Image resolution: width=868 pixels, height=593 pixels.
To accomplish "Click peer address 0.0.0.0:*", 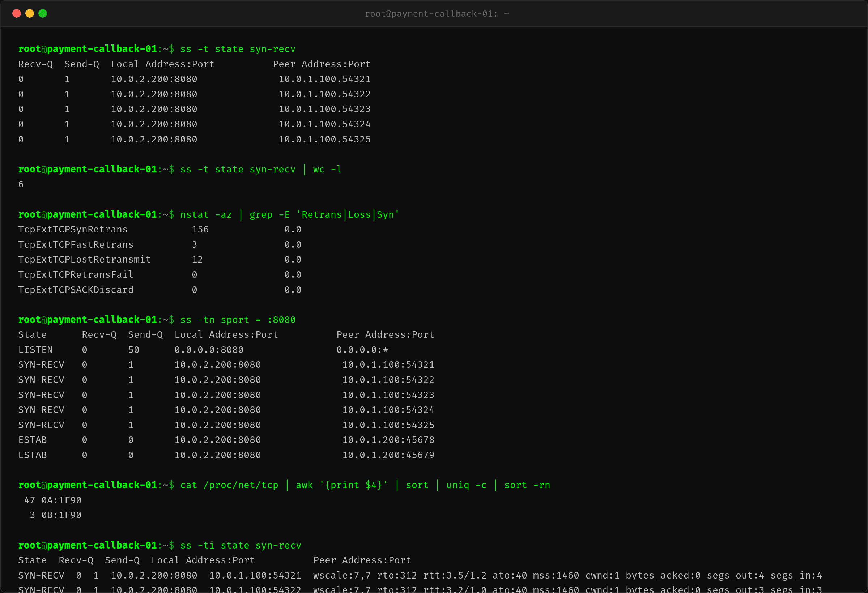I will pos(362,350).
